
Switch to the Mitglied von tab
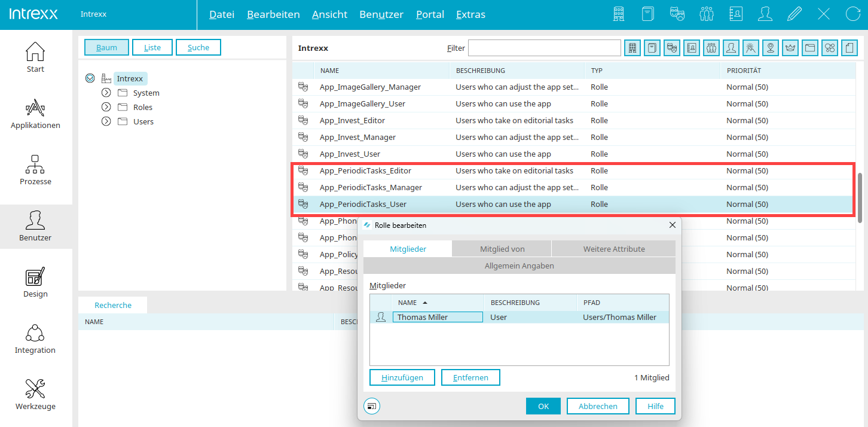(x=502, y=249)
